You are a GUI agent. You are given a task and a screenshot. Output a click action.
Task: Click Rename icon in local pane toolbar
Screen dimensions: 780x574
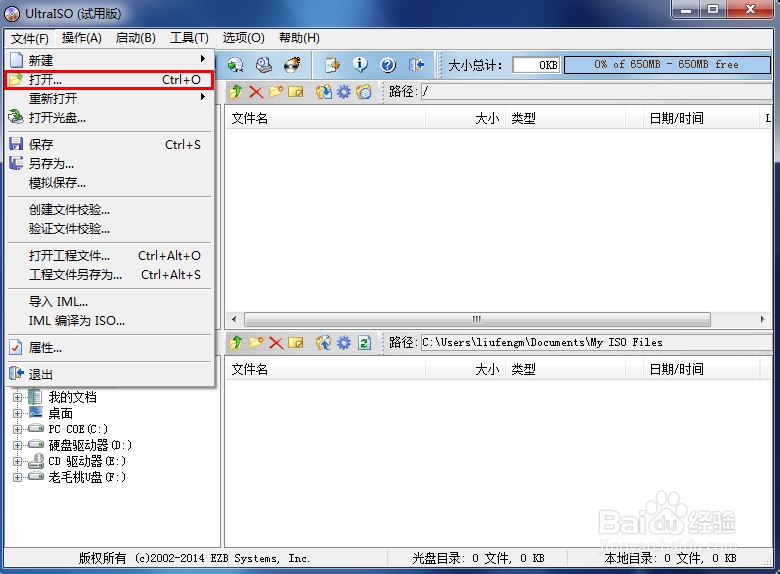pos(296,343)
